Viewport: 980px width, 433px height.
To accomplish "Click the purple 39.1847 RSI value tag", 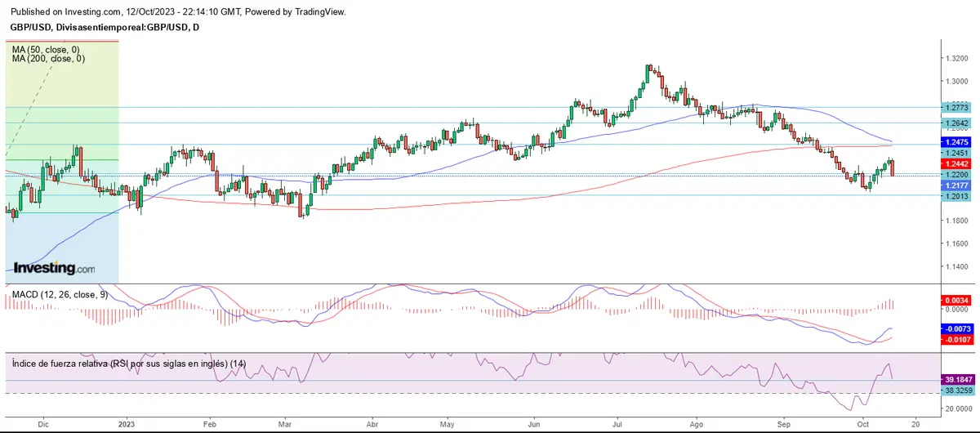I will [x=956, y=380].
